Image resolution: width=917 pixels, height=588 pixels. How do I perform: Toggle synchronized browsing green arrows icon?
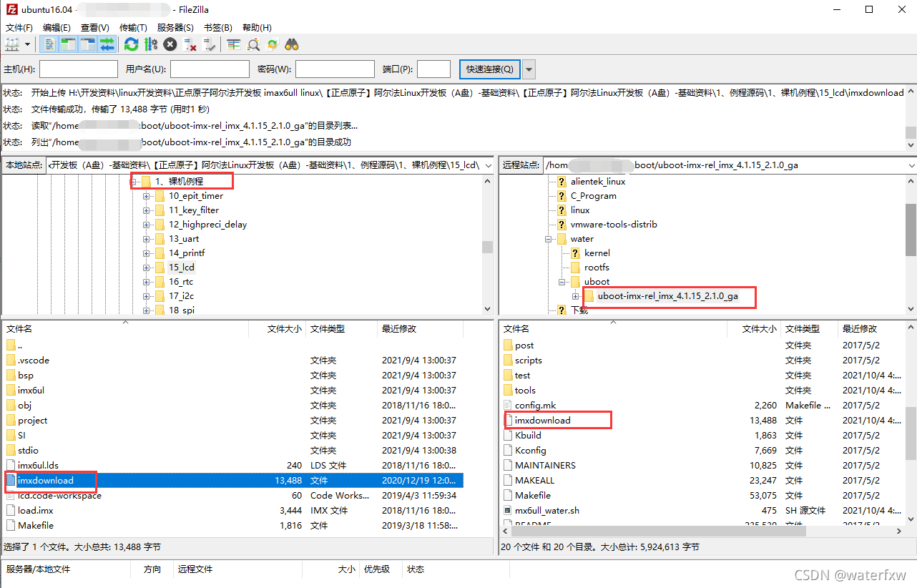click(x=273, y=44)
